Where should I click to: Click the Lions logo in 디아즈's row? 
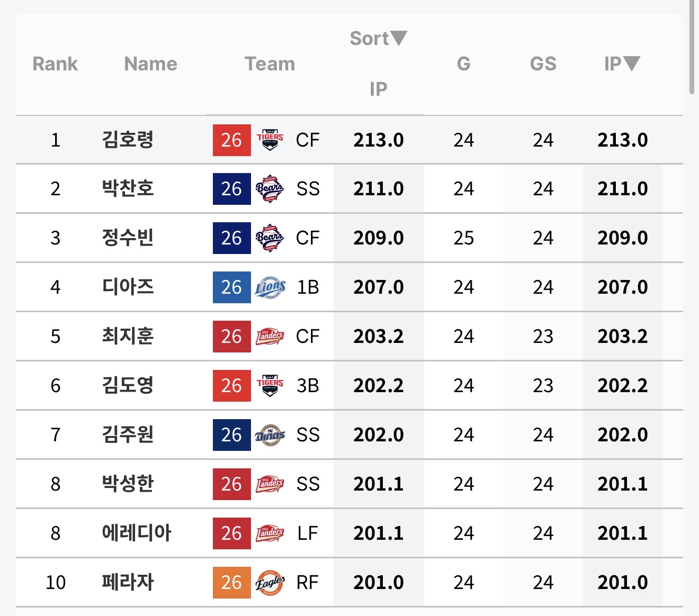[x=270, y=287]
